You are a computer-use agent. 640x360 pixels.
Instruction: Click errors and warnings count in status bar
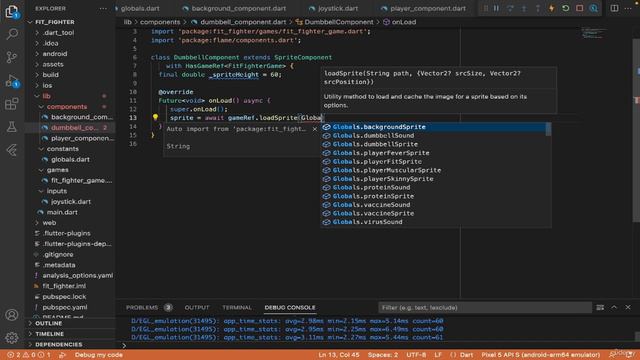(x=29, y=355)
